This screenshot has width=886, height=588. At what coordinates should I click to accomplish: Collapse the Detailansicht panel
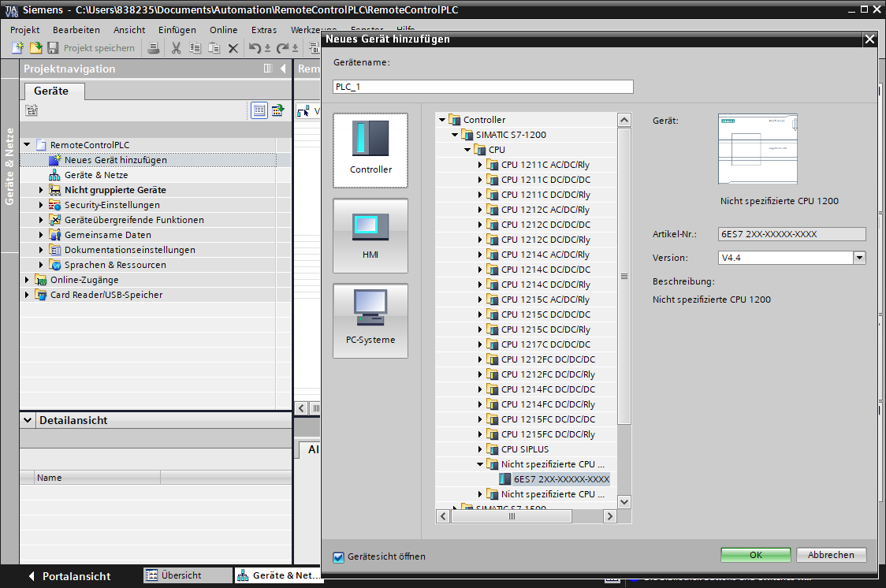[x=27, y=420]
